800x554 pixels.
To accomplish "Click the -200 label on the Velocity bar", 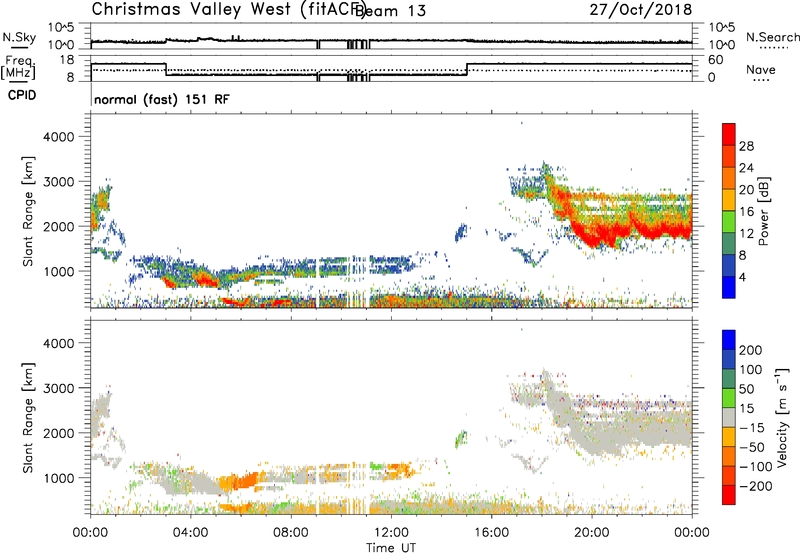I will [756, 486].
